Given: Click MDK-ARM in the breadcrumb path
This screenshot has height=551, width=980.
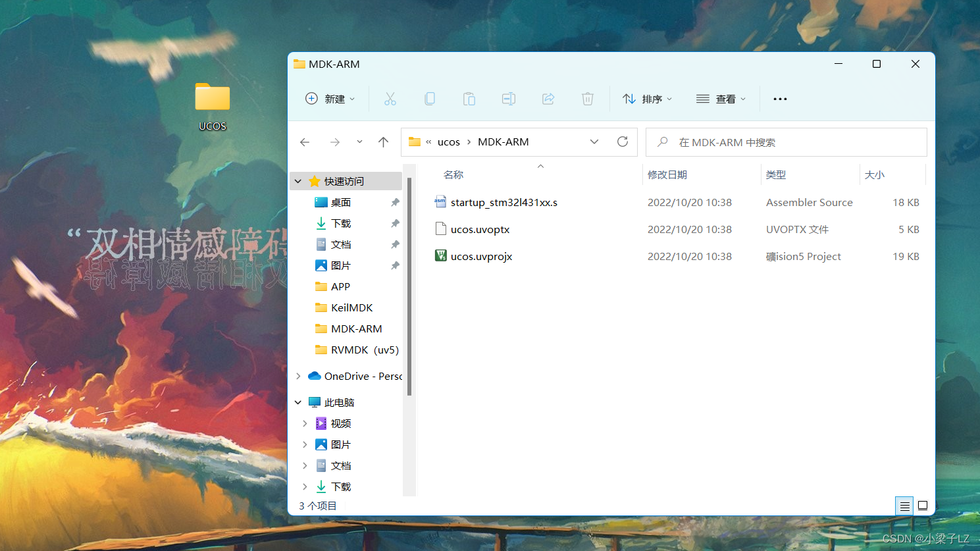Looking at the screenshot, I should point(503,142).
